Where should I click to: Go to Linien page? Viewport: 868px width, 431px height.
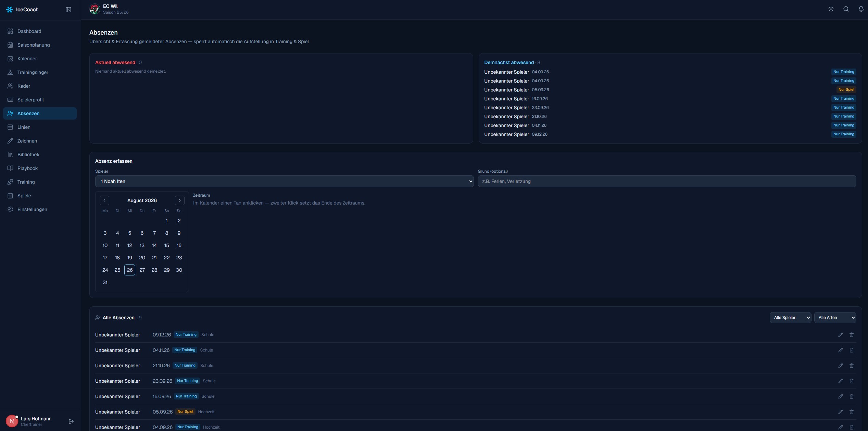coord(40,127)
